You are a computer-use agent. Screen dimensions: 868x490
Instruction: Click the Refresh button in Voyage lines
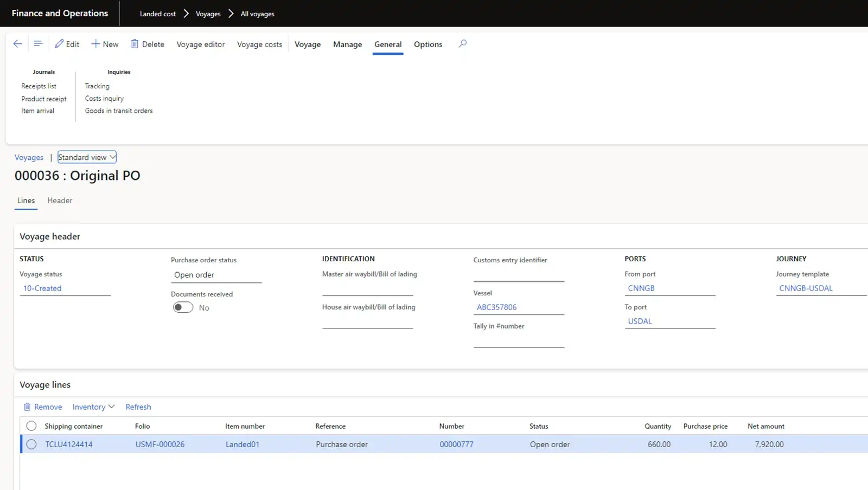138,407
